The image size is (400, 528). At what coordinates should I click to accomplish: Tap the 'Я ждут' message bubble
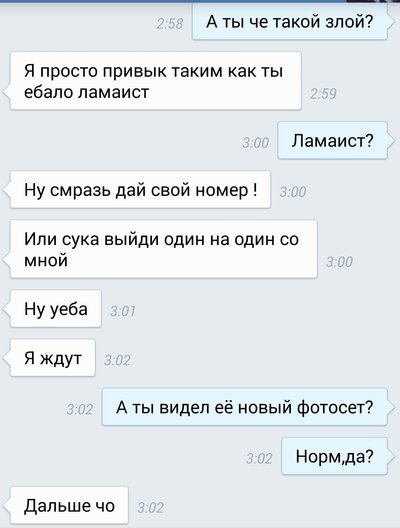[x=53, y=358]
